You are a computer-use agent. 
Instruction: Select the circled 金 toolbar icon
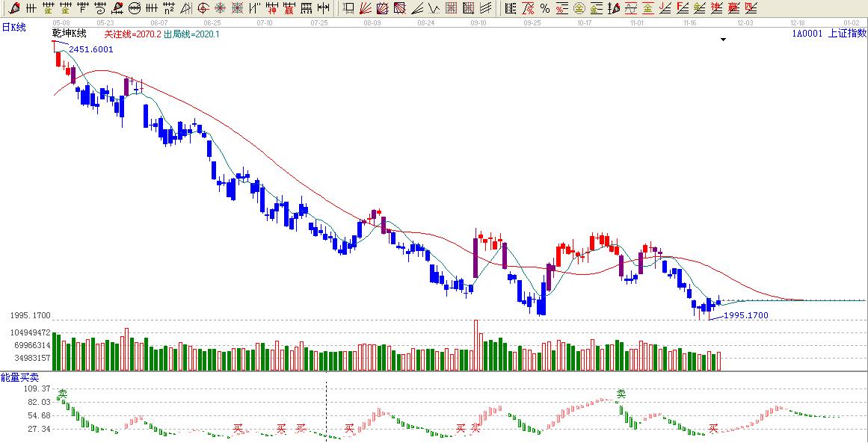[x=579, y=8]
